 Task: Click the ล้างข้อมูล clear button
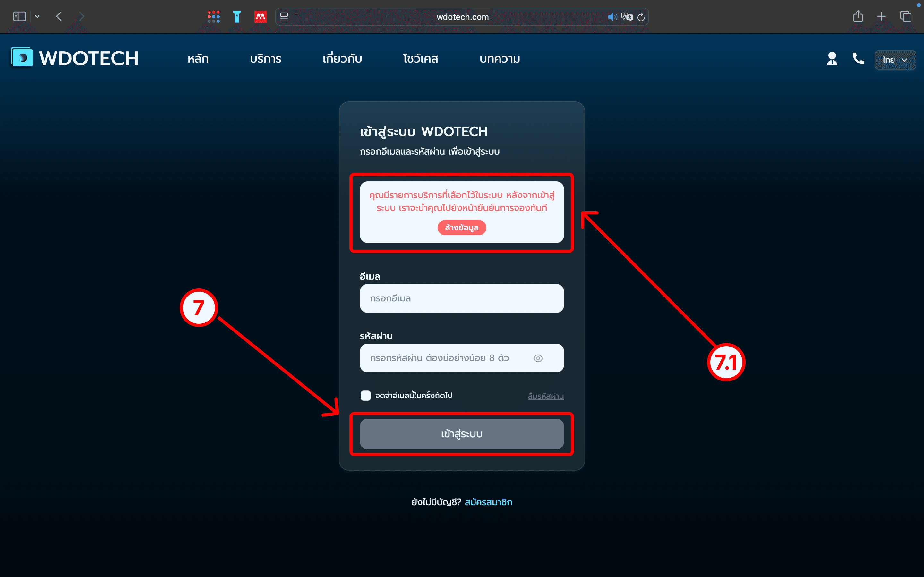[461, 228]
